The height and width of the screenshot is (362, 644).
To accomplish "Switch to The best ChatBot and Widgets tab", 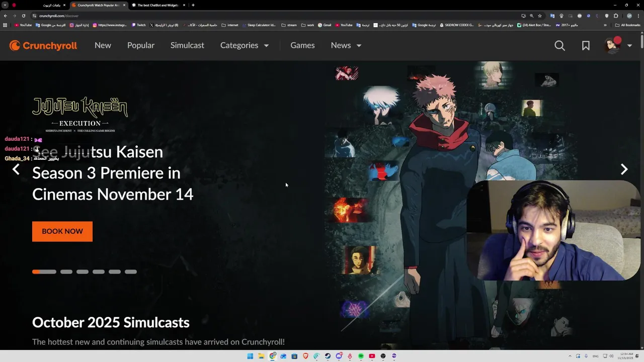I will [158, 5].
